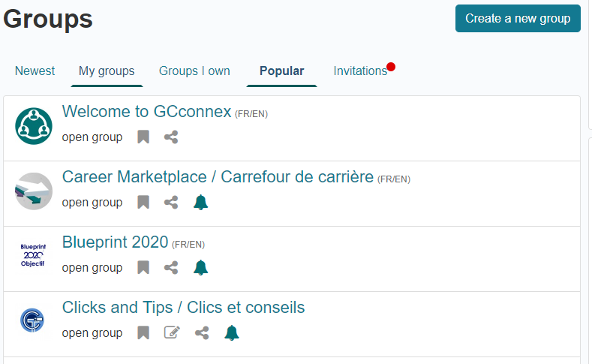Viewport: 592px width, 364px height.
Task: Switch to the Newest tab
Action: click(35, 71)
